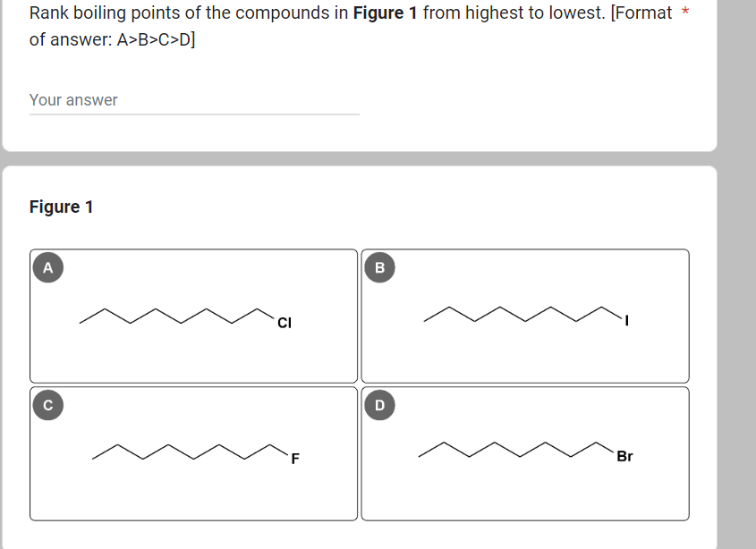Image resolution: width=756 pixels, height=549 pixels.
Task: Click the circular B badge icon
Action: [x=379, y=266]
